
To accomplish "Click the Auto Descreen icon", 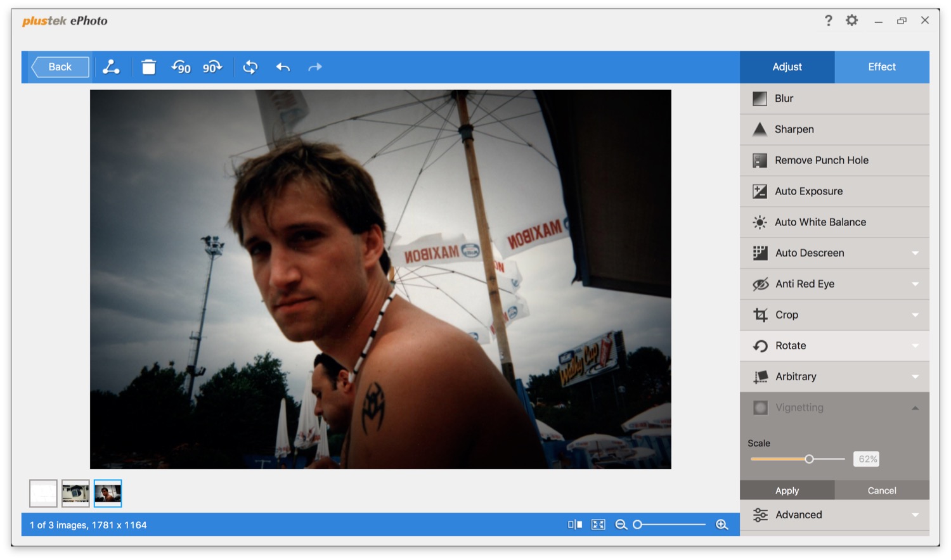I will tap(760, 253).
